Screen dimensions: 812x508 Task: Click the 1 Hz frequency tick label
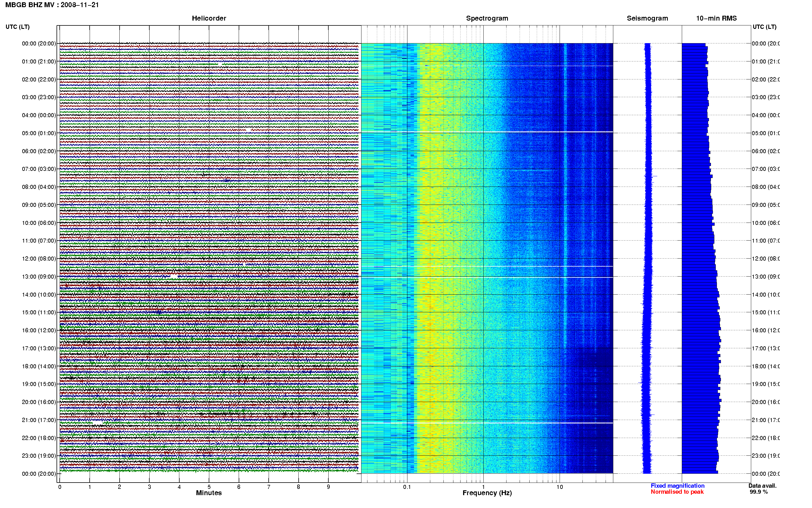[483, 487]
